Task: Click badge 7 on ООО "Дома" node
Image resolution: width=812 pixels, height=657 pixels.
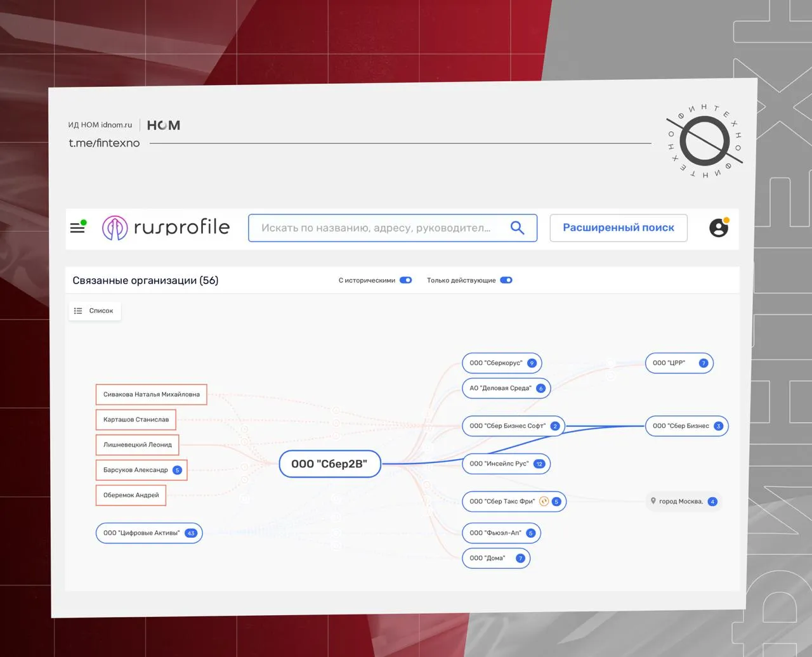Action: 520,559
